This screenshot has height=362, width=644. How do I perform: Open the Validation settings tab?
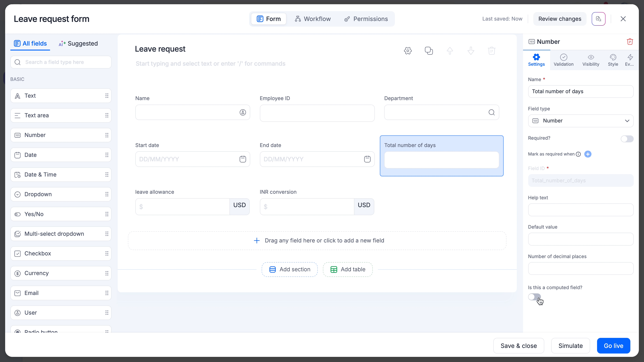[x=563, y=60]
